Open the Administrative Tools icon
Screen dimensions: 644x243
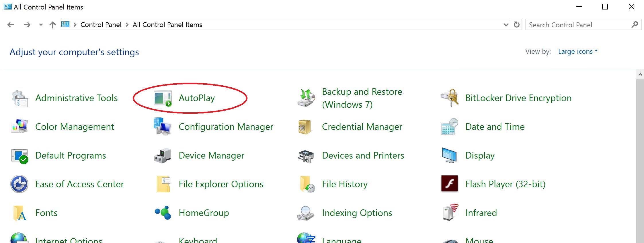pyautogui.click(x=19, y=98)
